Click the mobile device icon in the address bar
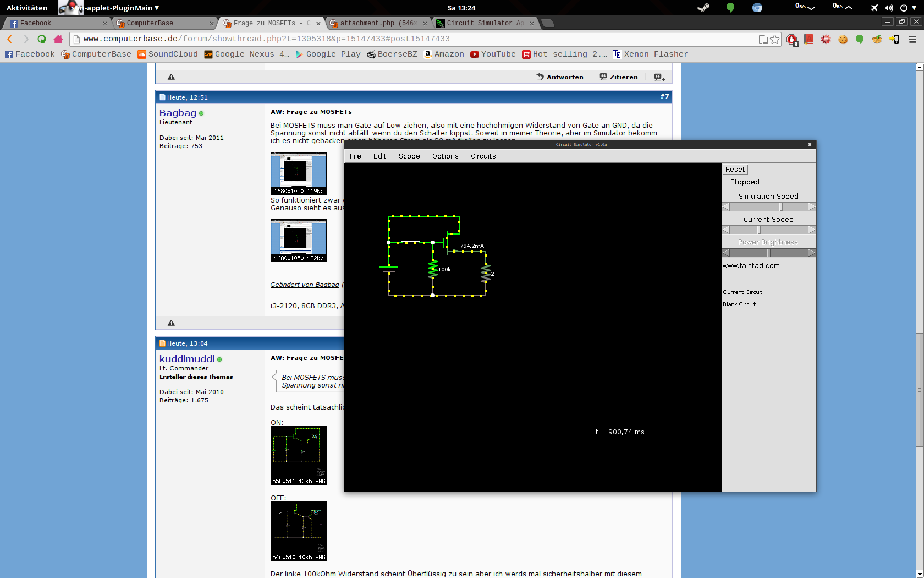Image resolution: width=924 pixels, height=578 pixels. 763,39
